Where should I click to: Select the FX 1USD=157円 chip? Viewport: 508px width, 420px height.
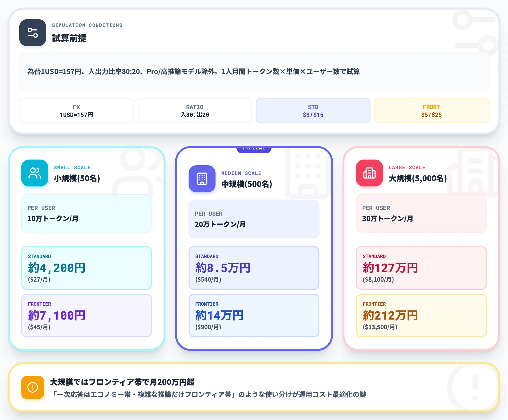76,111
